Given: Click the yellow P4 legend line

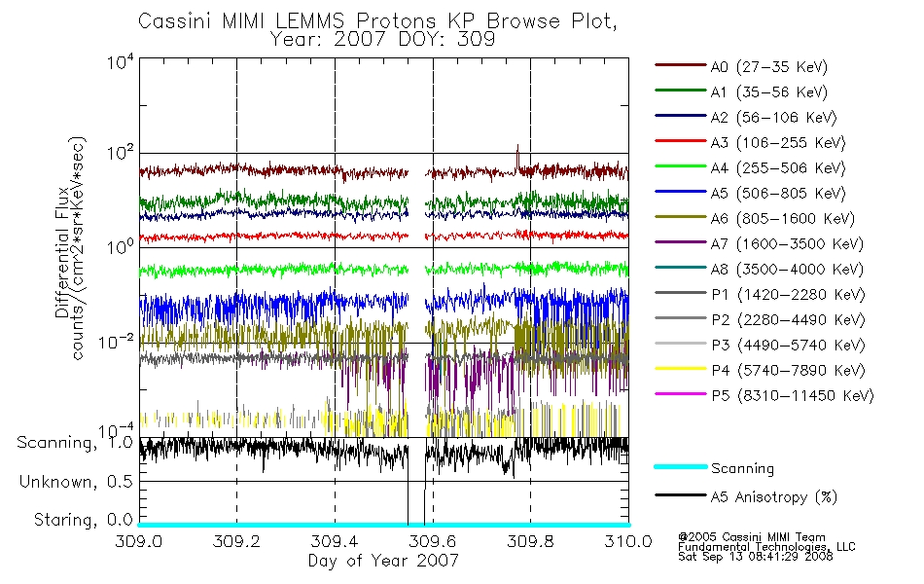Looking at the screenshot, I should (x=681, y=369).
